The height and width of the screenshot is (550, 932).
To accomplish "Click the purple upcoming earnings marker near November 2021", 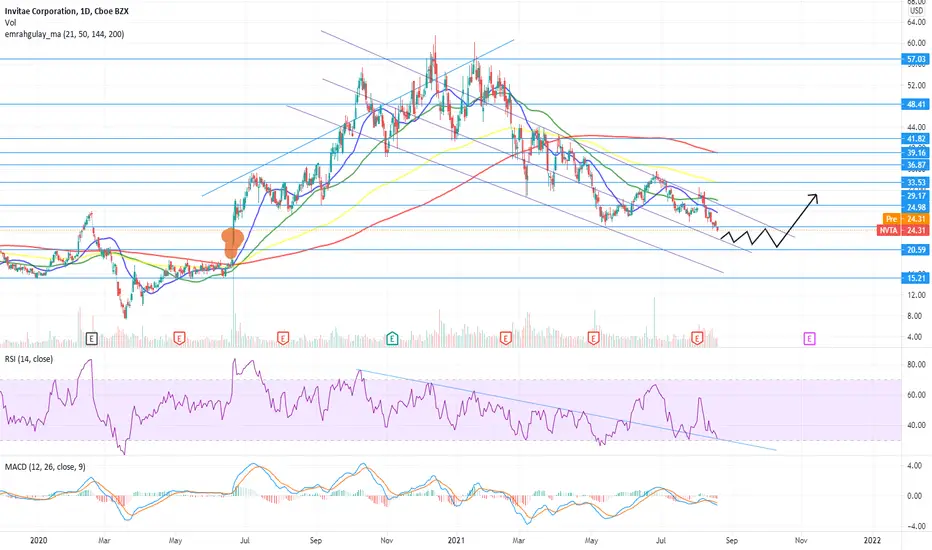I will tap(810, 338).
